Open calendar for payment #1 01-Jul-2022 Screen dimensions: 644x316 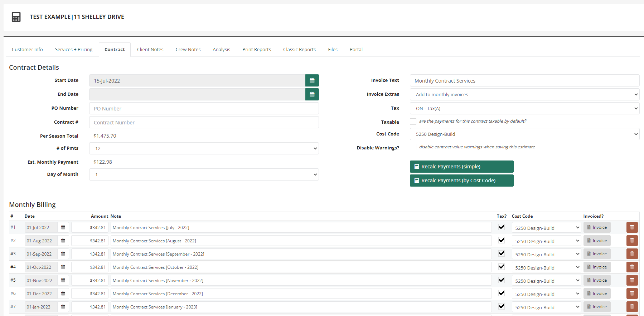pos(63,227)
